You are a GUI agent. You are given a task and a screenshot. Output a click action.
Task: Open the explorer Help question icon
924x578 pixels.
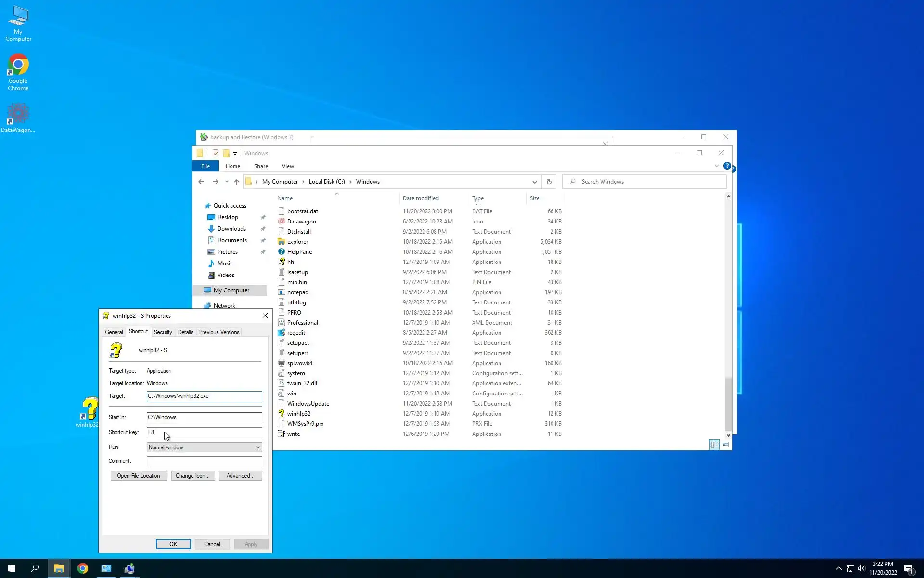pos(727,166)
